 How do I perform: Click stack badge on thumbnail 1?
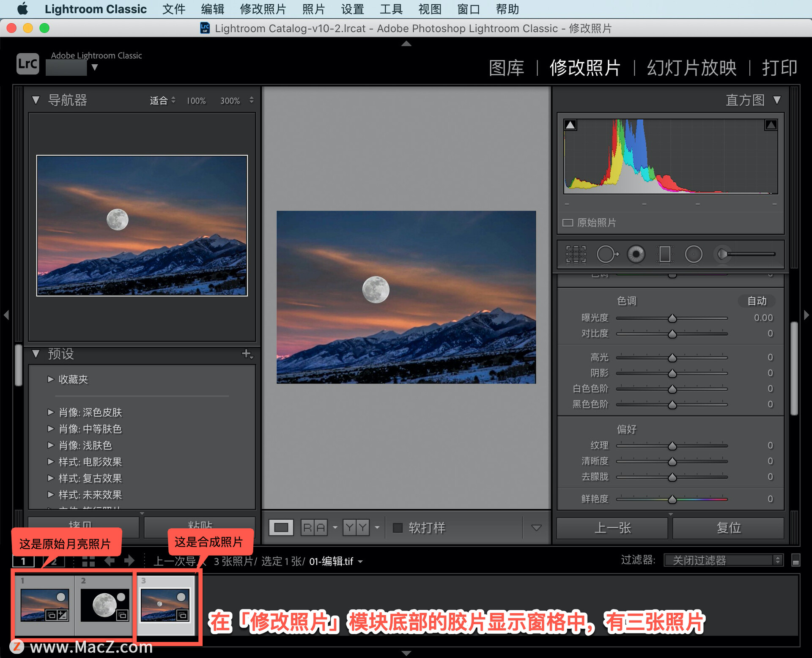tap(51, 615)
